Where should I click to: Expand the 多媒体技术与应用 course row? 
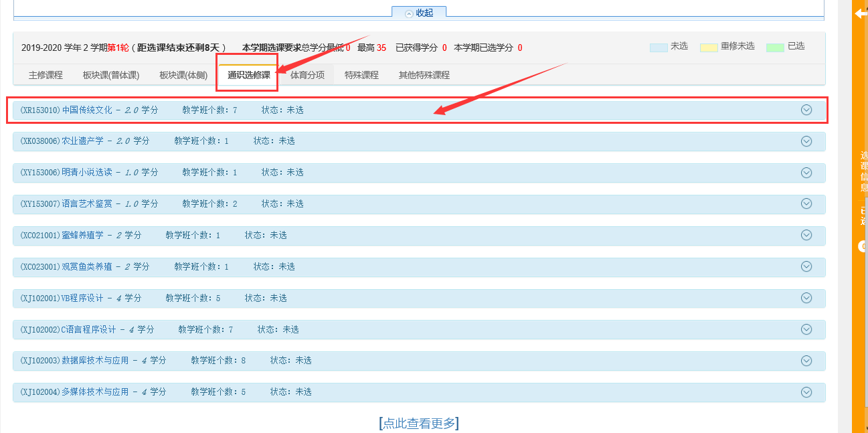806,392
